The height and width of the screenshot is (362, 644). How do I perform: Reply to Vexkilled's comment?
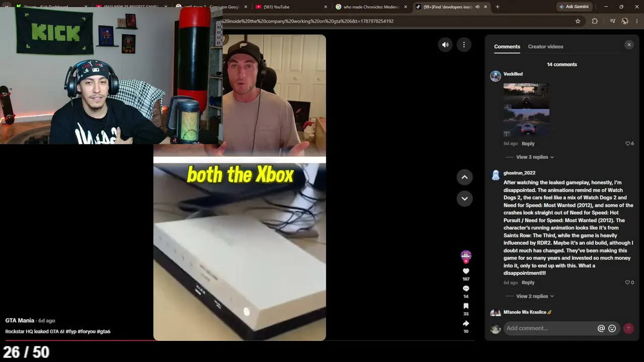(528, 144)
